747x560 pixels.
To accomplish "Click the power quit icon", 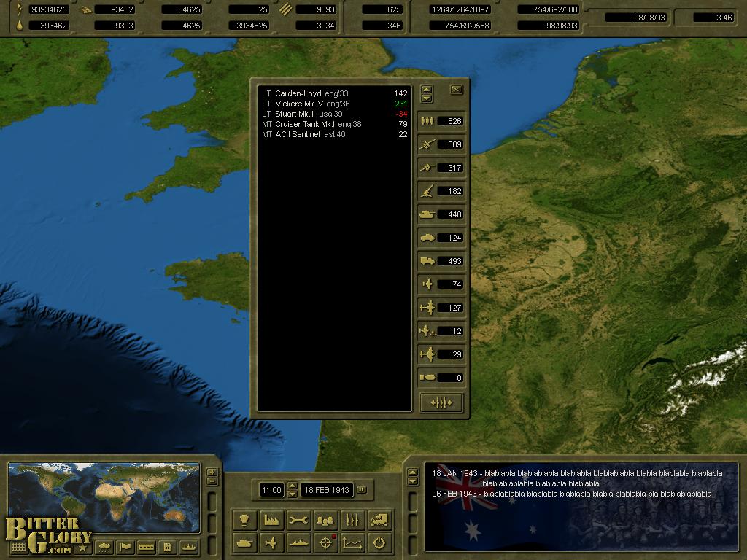I will click(x=379, y=543).
